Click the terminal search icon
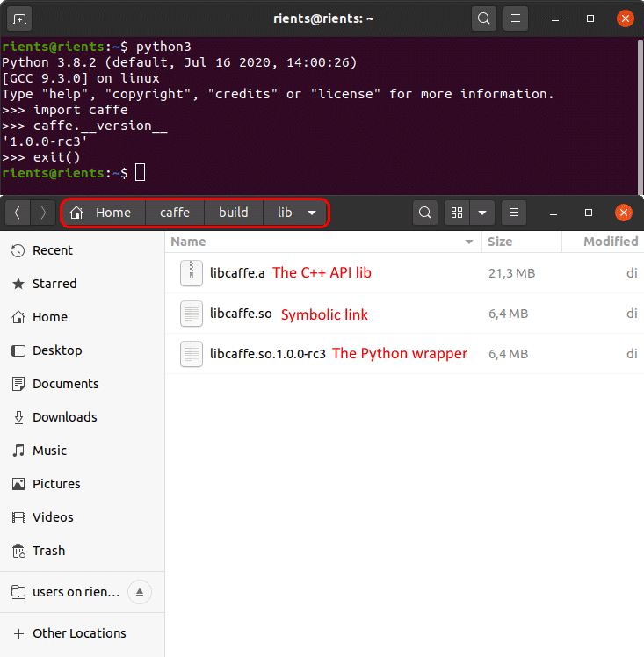Viewport: 644px width, 657px height. coord(484,18)
